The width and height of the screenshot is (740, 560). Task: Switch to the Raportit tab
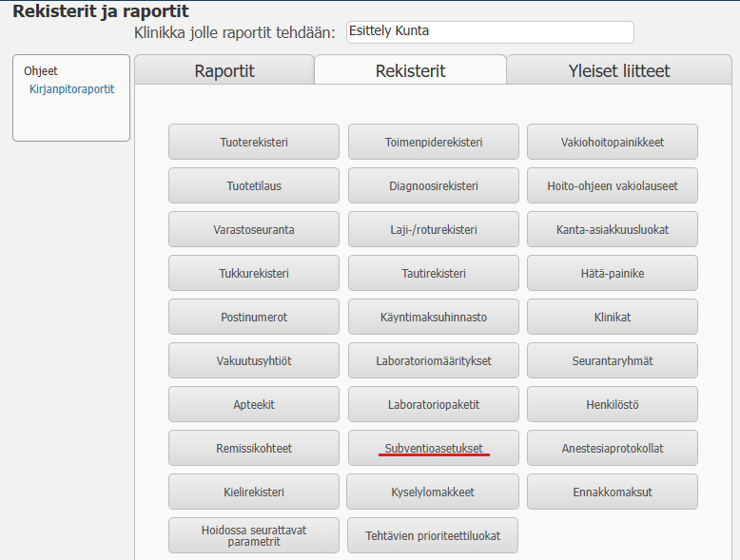click(224, 70)
